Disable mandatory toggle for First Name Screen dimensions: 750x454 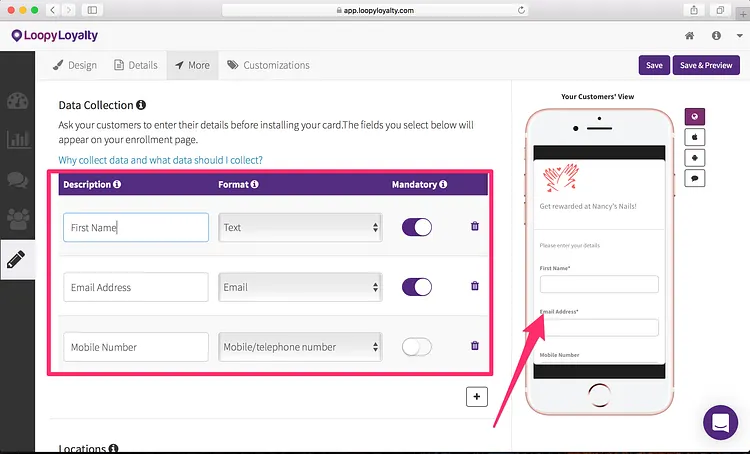tap(417, 227)
